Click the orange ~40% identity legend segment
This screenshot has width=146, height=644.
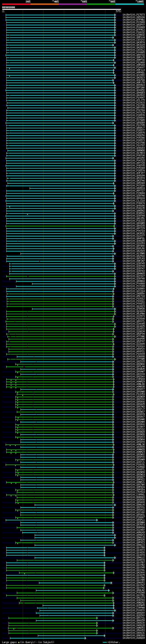pos(45,4)
